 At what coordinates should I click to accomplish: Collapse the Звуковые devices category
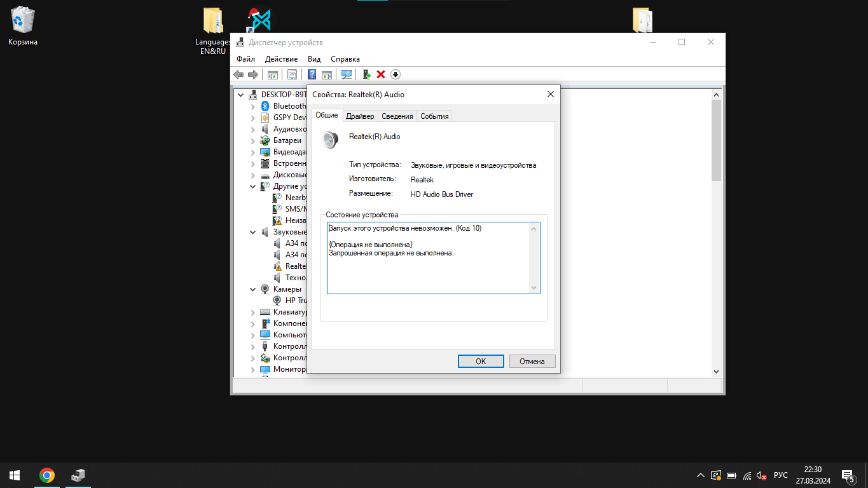click(252, 232)
